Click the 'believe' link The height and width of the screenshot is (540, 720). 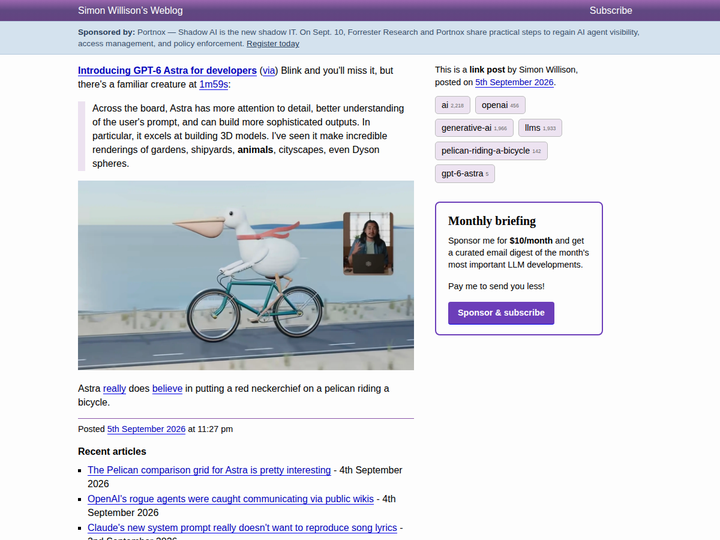[x=167, y=388]
